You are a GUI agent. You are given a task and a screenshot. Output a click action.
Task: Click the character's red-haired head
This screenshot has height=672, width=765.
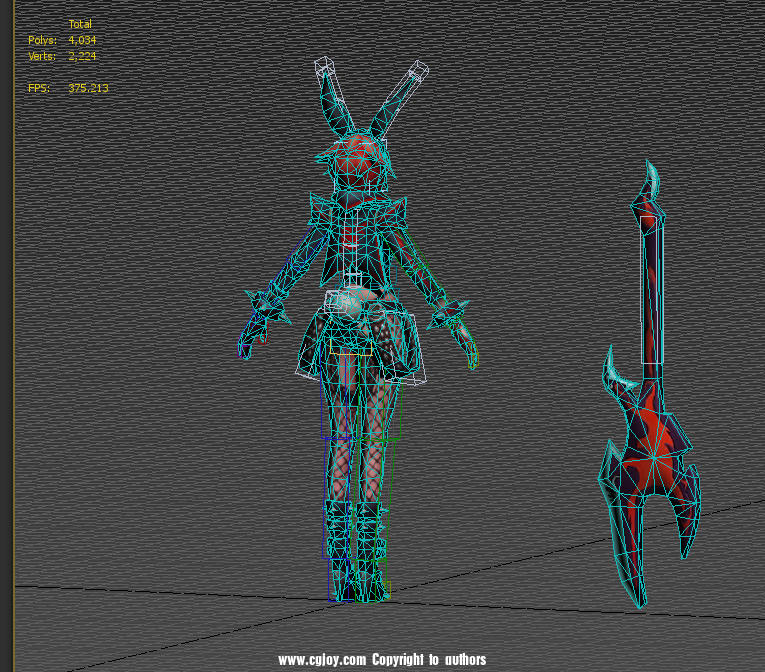[357, 165]
